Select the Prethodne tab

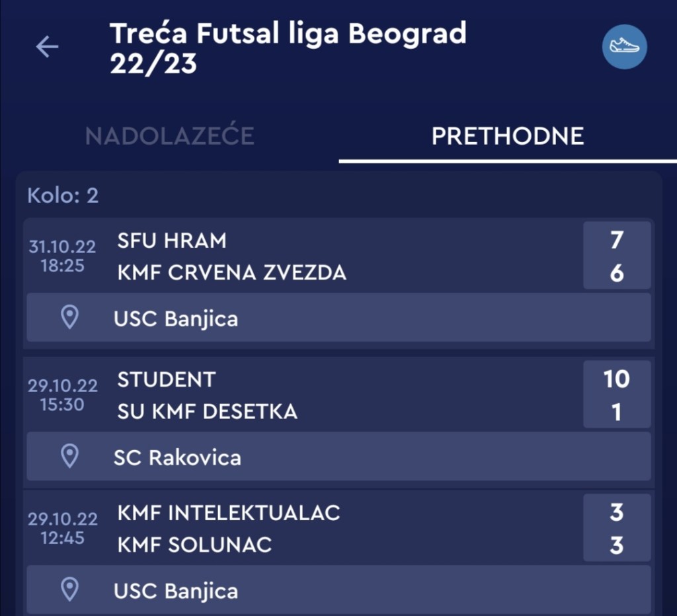coord(507,136)
